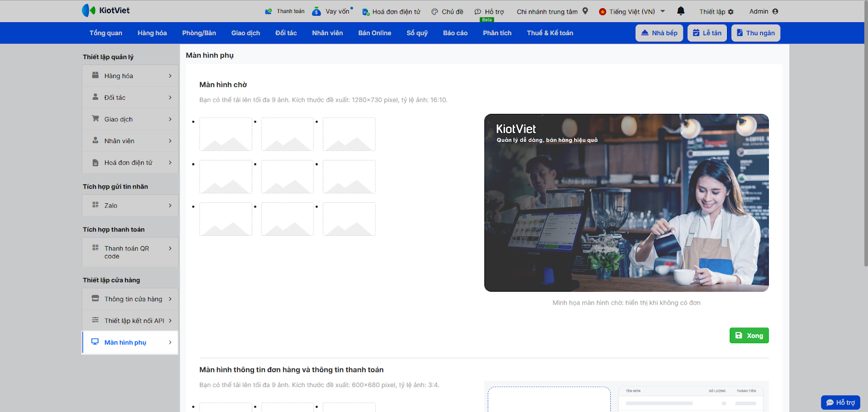Open the Phân tích menu
Viewport: 868px width, 412px height.
point(497,33)
